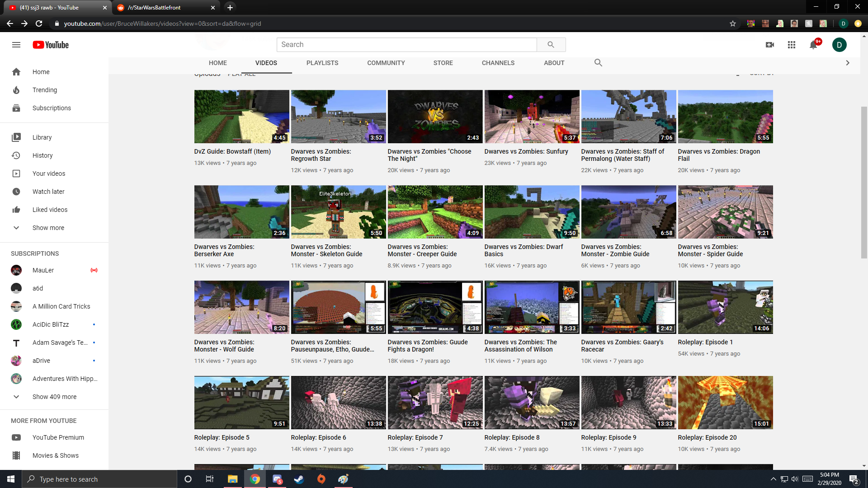
Task: Bookmark this page with the star icon
Action: coord(733,23)
